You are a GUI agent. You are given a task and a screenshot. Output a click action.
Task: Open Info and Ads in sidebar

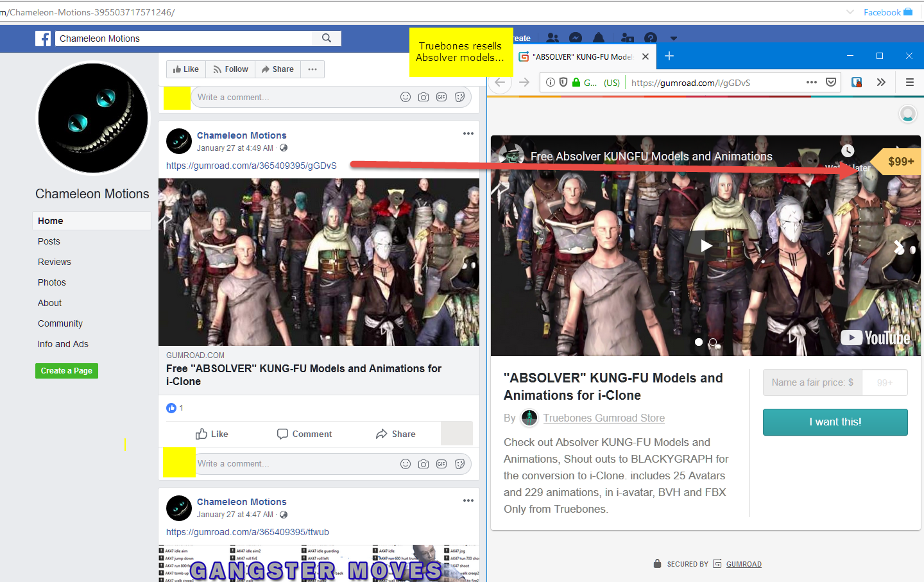coord(63,344)
